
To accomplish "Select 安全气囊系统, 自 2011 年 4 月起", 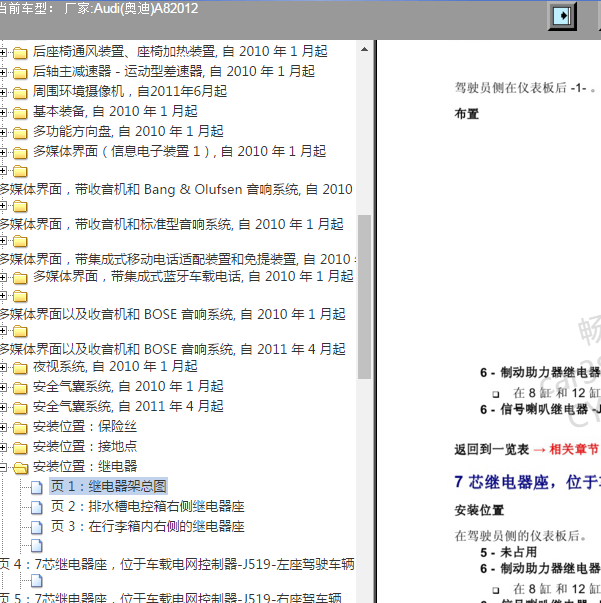I will point(128,406).
